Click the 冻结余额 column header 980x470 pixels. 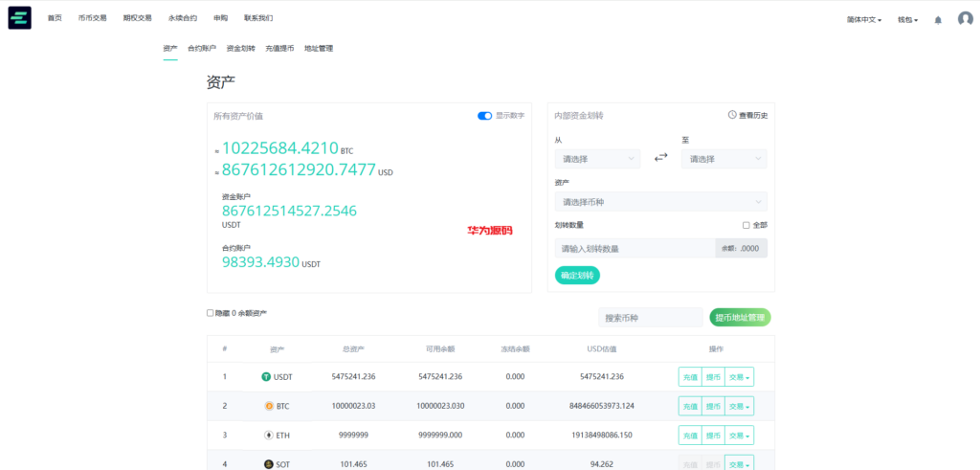pos(515,349)
